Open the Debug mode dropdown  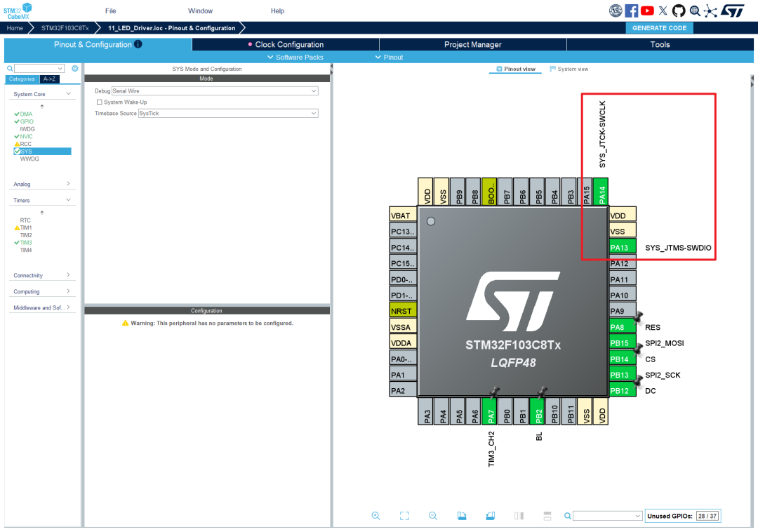pyautogui.click(x=215, y=91)
